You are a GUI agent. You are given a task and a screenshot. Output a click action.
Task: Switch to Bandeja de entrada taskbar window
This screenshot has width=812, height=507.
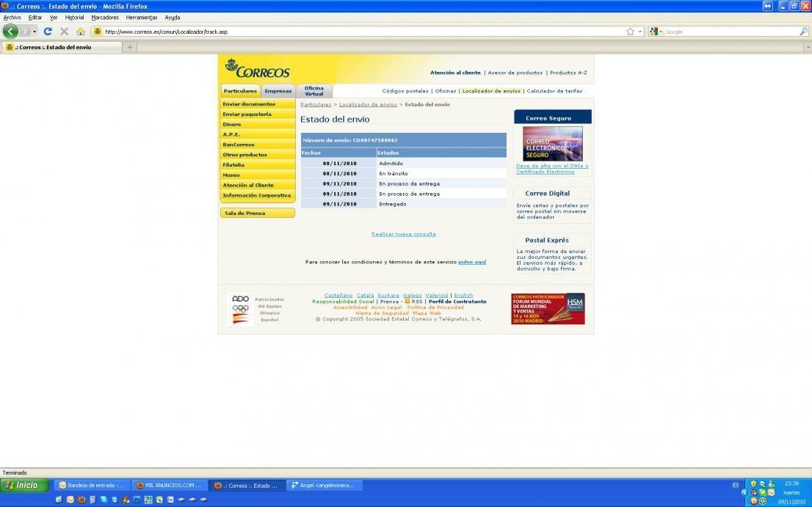[x=91, y=485]
